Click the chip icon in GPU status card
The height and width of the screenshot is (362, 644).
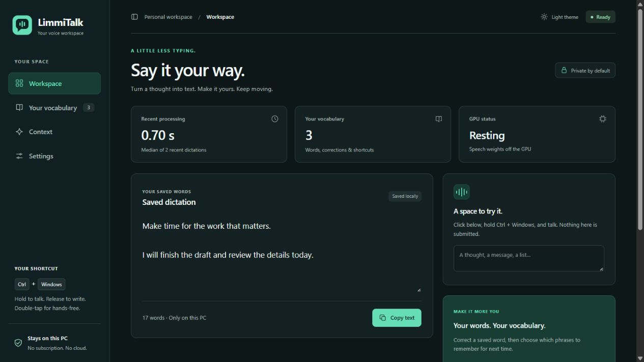pyautogui.click(x=603, y=119)
